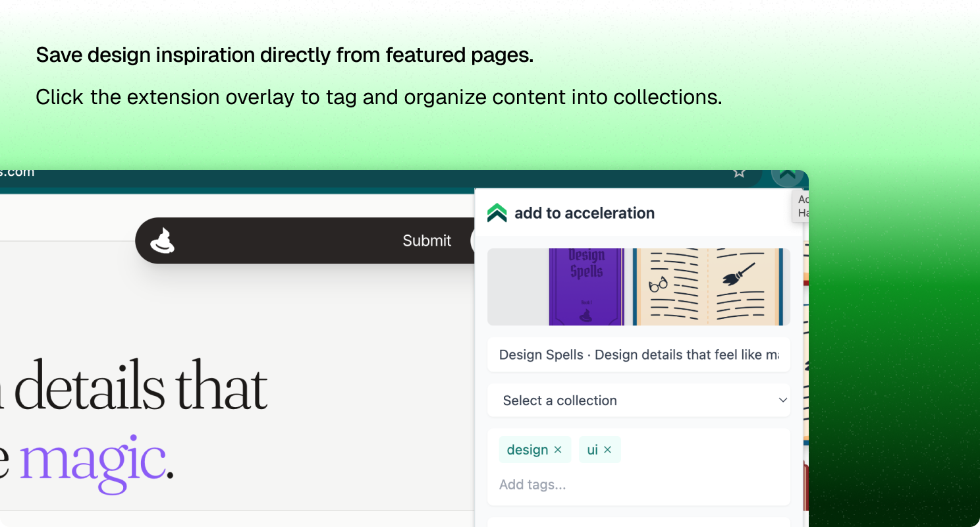Open the Design Spells preview thumbnail
Viewport: 980px width, 527px height.
pyautogui.click(x=638, y=287)
